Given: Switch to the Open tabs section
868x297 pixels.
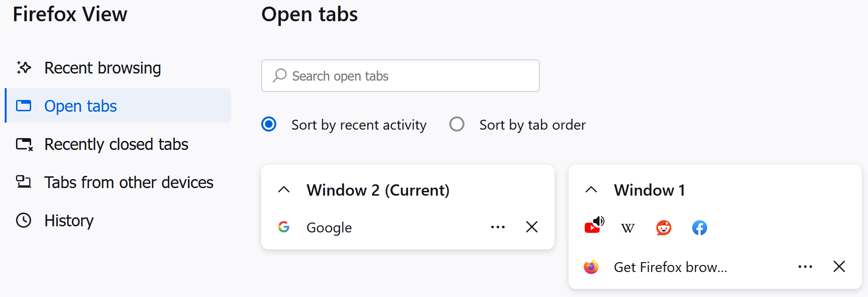Looking at the screenshot, I should tap(80, 106).
